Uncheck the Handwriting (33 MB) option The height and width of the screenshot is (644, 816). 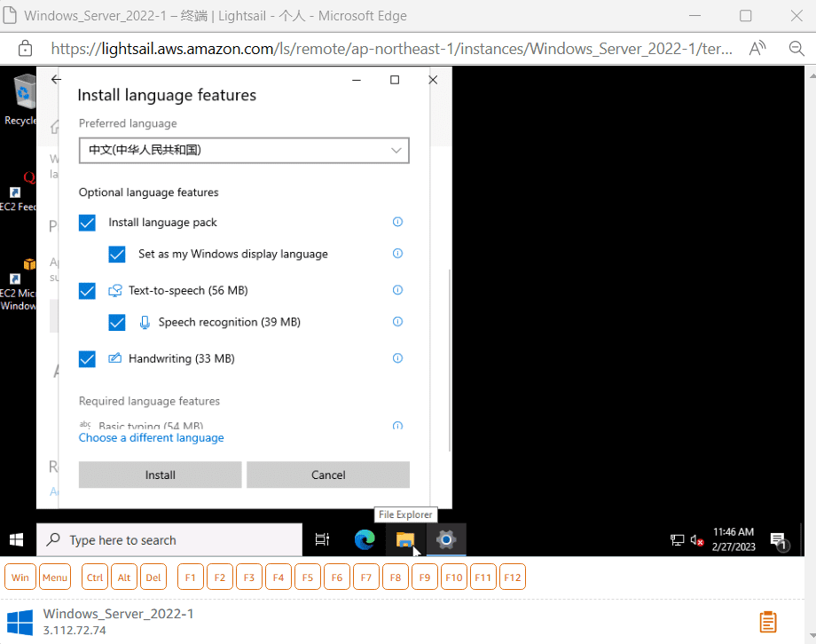coord(87,359)
